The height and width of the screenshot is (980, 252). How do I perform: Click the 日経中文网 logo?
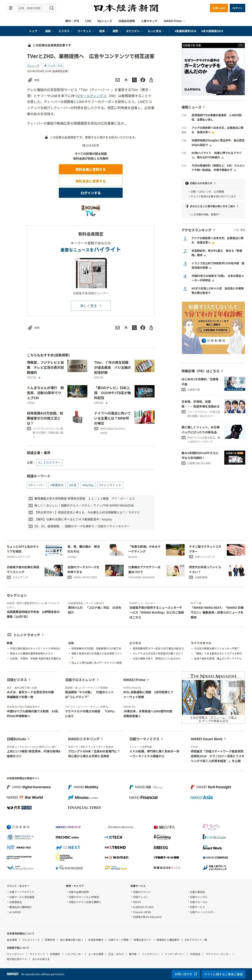(19, 807)
